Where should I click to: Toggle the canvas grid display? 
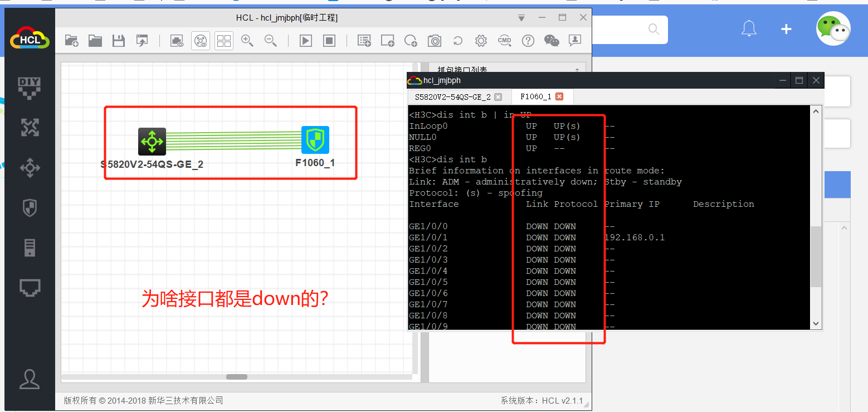click(224, 41)
